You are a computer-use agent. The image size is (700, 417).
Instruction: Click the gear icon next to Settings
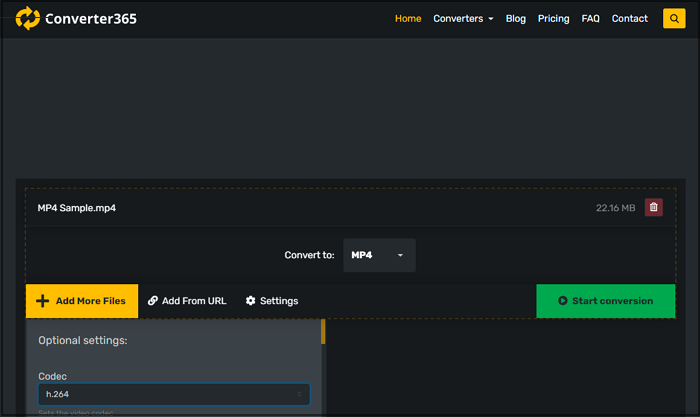251,301
